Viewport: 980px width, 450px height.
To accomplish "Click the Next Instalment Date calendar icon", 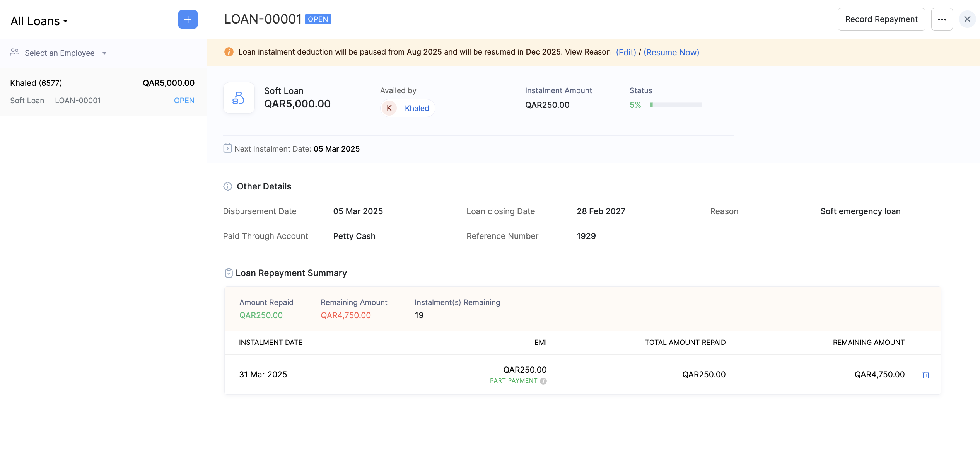I will [227, 148].
